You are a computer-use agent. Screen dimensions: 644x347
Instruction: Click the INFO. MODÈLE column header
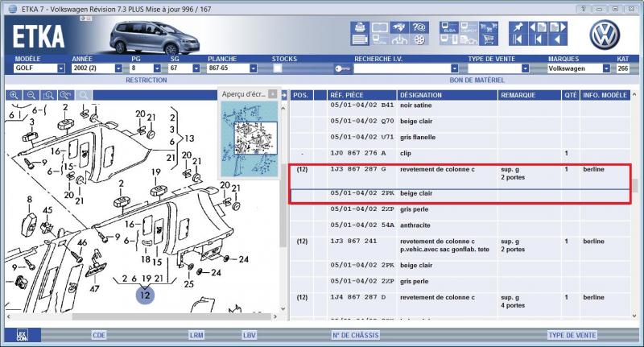(x=605, y=95)
